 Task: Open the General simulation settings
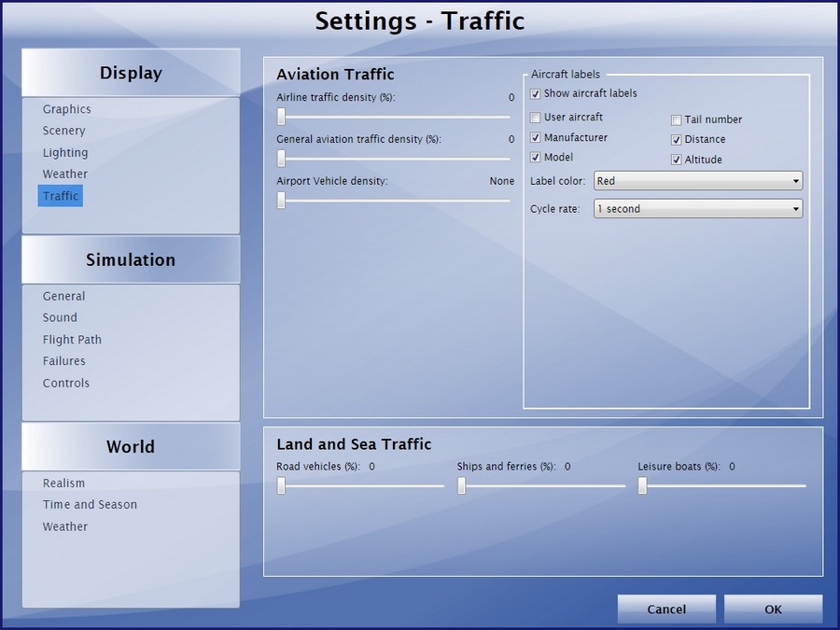coord(63,296)
